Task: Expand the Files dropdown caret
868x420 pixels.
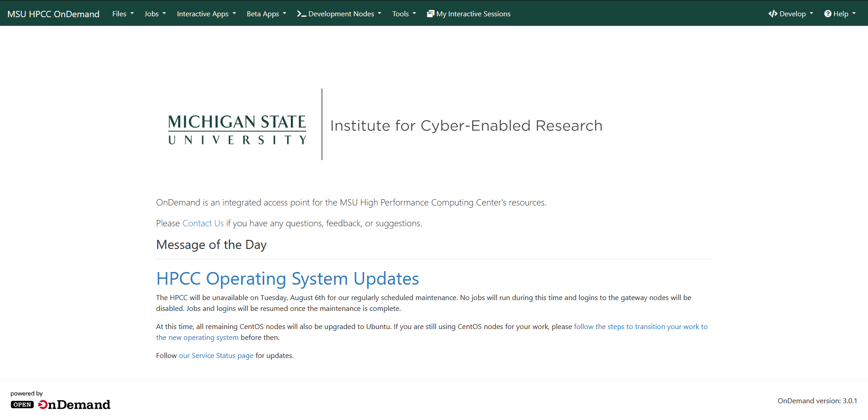Action: (x=132, y=14)
